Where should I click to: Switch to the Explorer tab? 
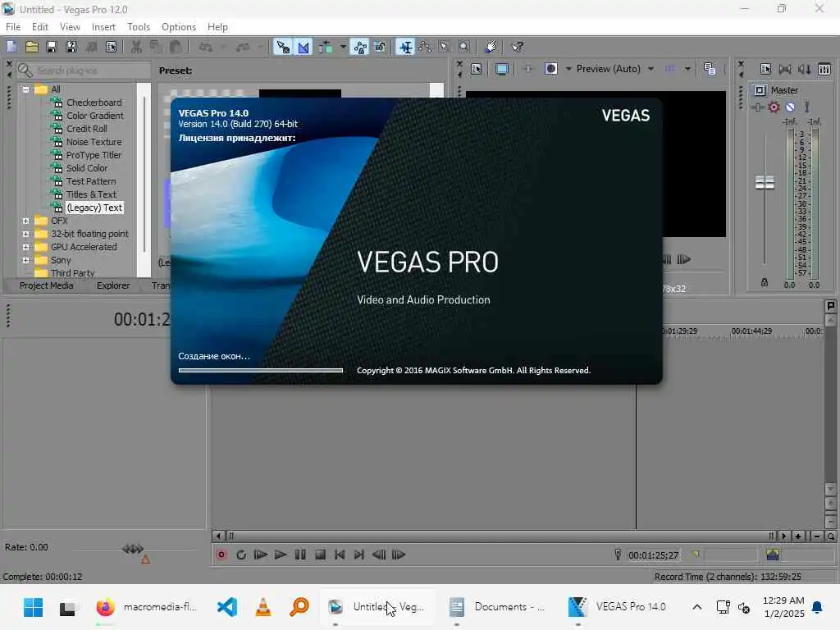pos(113,285)
